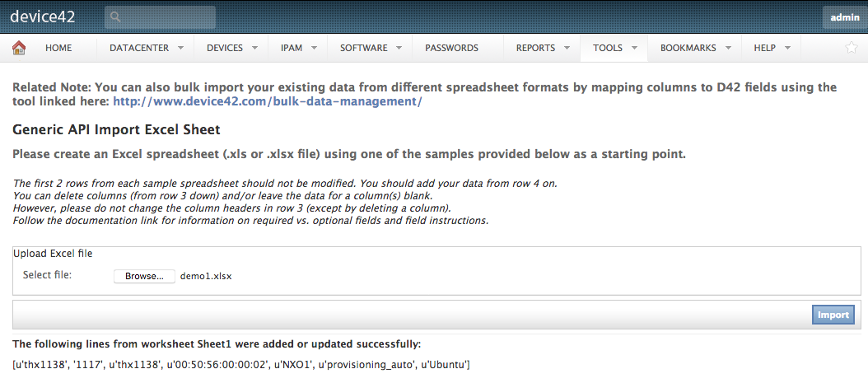
Task: Click the admin user button
Action: (845, 18)
